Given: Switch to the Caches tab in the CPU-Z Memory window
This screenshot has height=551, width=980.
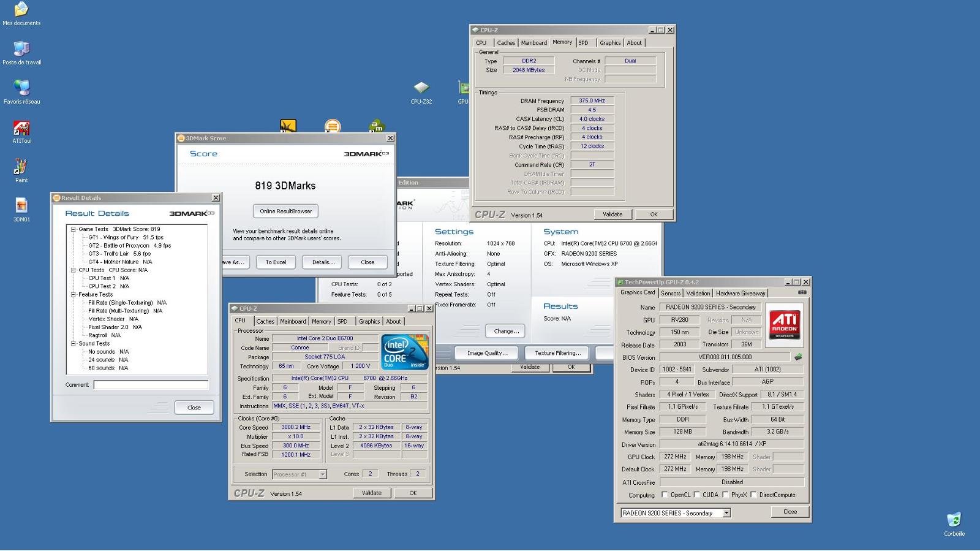Looking at the screenshot, I should pyautogui.click(x=506, y=43).
